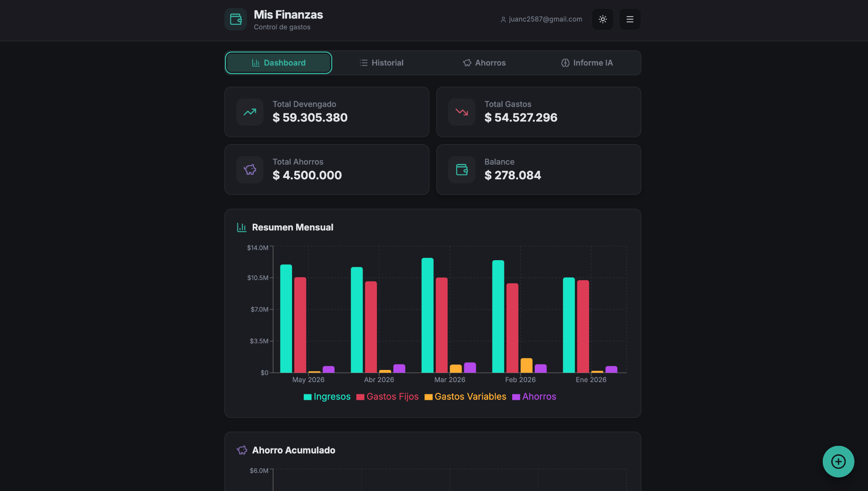
Task: Switch to the Dashboard tab
Action: [278, 63]
